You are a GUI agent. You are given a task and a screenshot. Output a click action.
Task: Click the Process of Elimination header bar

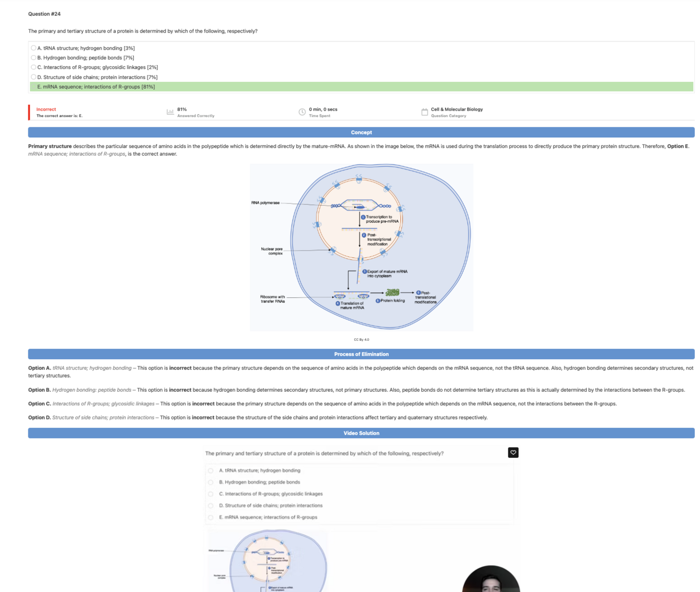pos(362,354)
